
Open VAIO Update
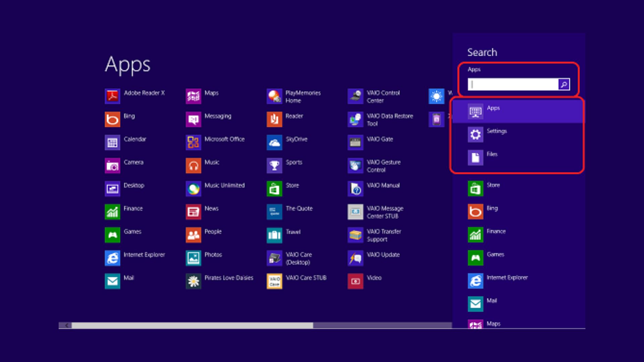(x=356, y=258)
